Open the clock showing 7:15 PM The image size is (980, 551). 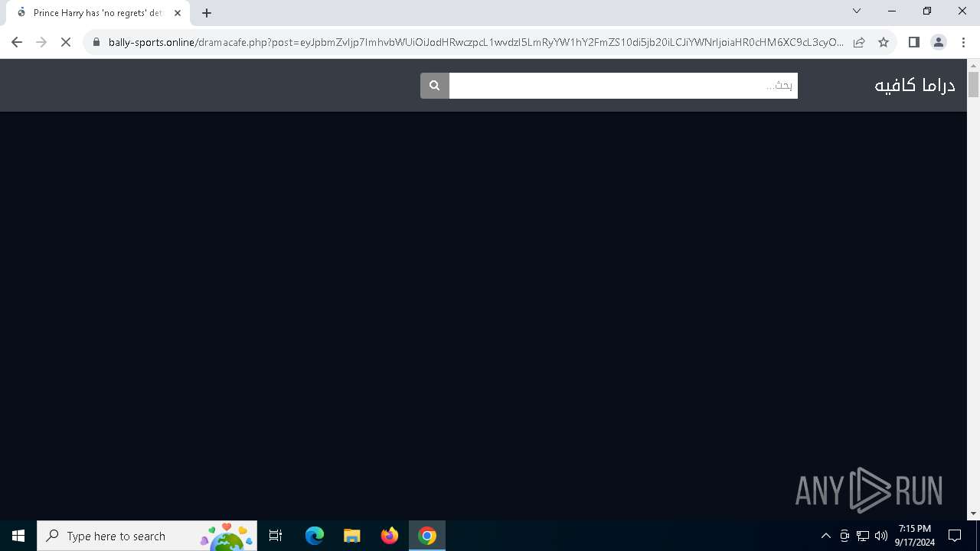pos(915,536)
